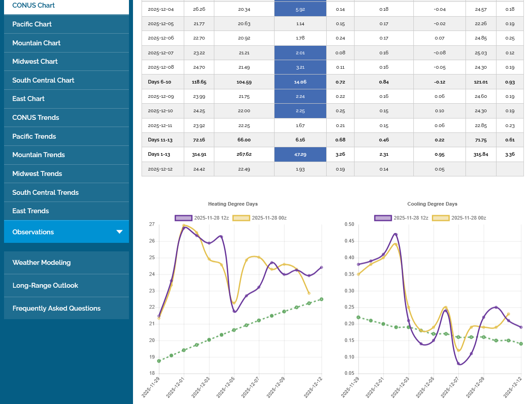
Task: Open Frequently Asked Questions
Action: [56, 308]
